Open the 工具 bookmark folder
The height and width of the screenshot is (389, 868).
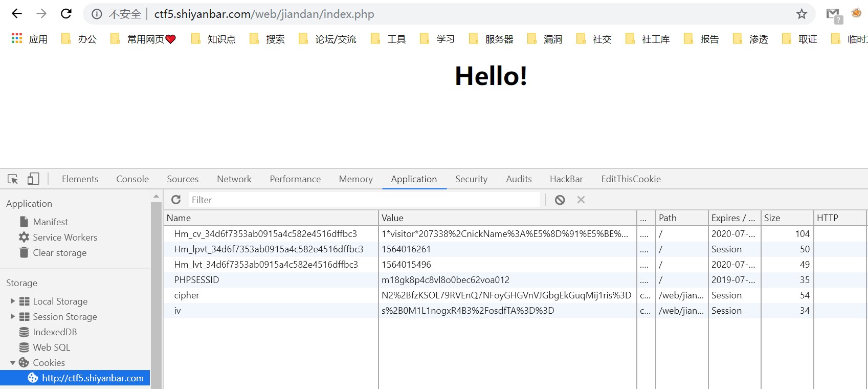coord(388,39)
